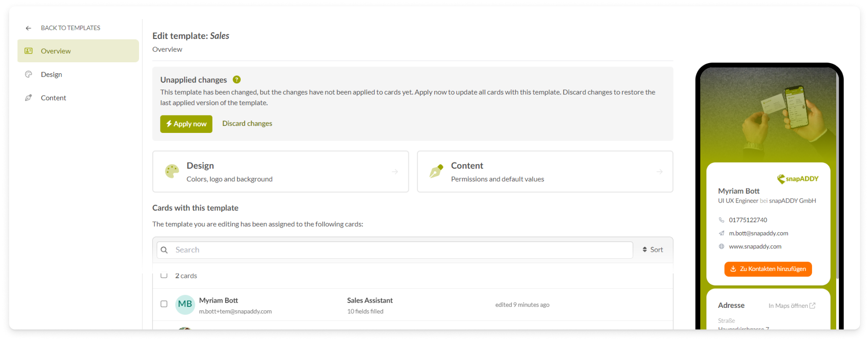The height and width of the screenshot is (340, 868).
Task: Click the snapADDY logo in preview
Action: click(797, 179)
